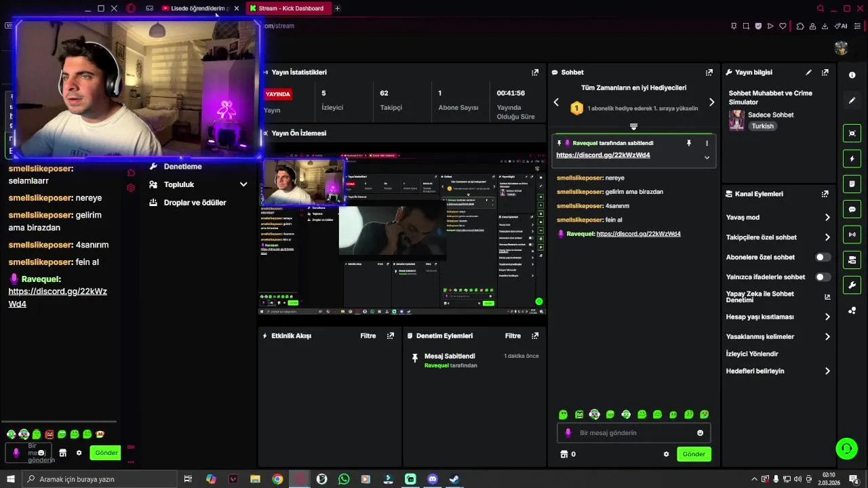This screenshot has width=868, height=488.
Task: Open Filtre in Denetim Eylemleri panel
Action: (513, 335)
